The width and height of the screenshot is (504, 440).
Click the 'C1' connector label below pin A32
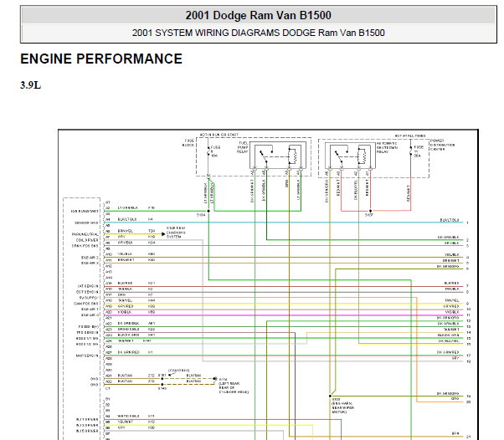[108, 388]
